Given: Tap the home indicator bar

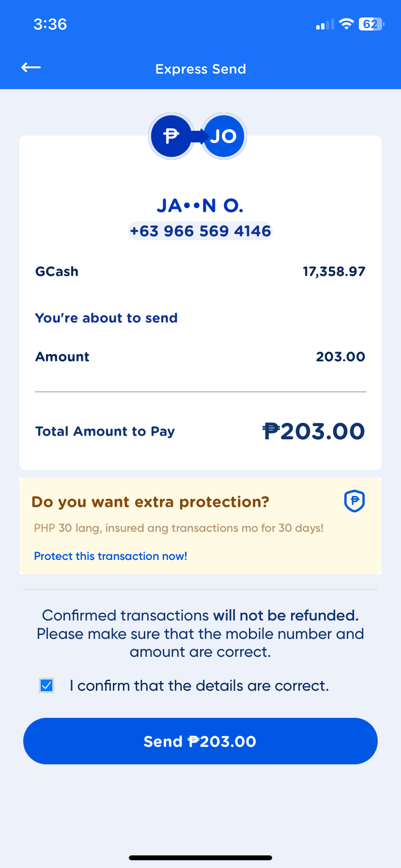Looking at the screenshot, I should tap(200, 857).
